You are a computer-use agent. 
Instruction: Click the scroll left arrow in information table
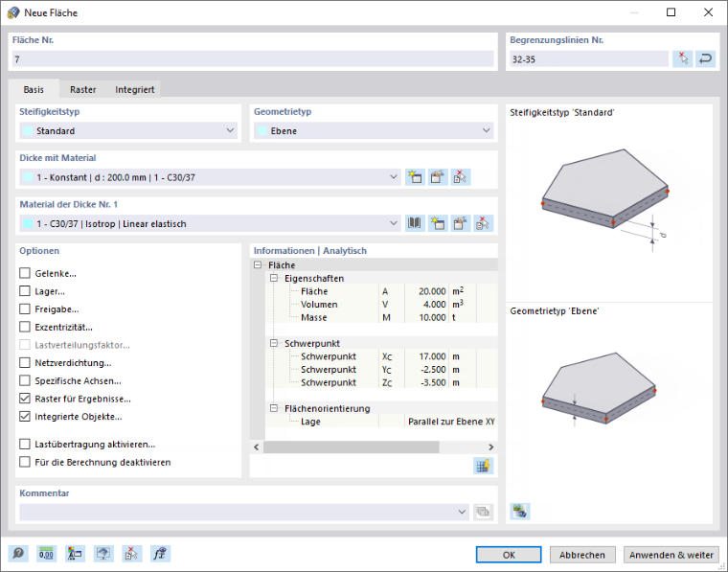[257, 446]
